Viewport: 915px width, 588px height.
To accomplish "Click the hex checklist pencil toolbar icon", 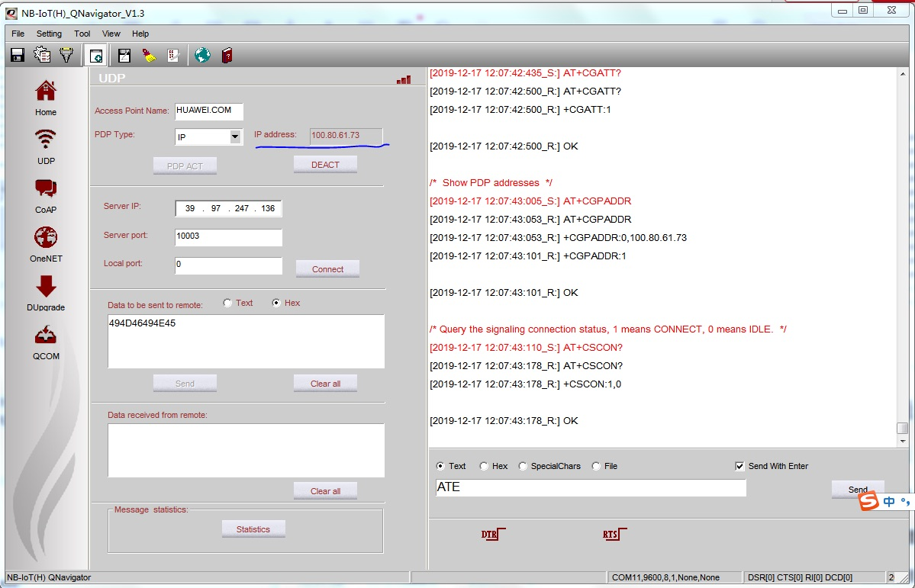I will [173, 56].
